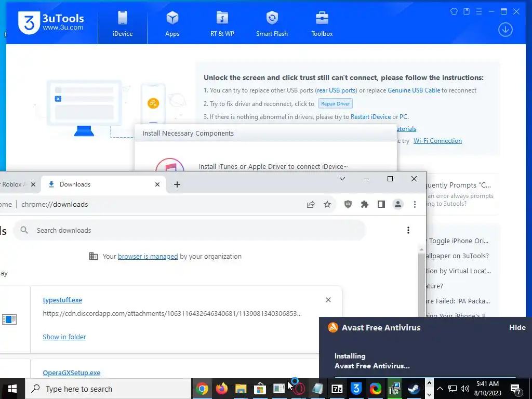The height and width of the screenshot is (399, 532).
Task: Open the volume speaker icon
Action: point(465,389)
